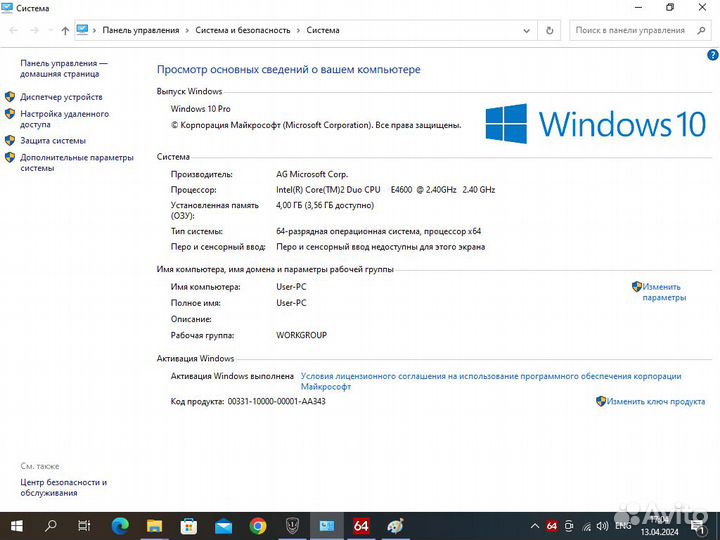
Task: Open recent locations dropdown next to forward arrow
Action: coord(50,30)
